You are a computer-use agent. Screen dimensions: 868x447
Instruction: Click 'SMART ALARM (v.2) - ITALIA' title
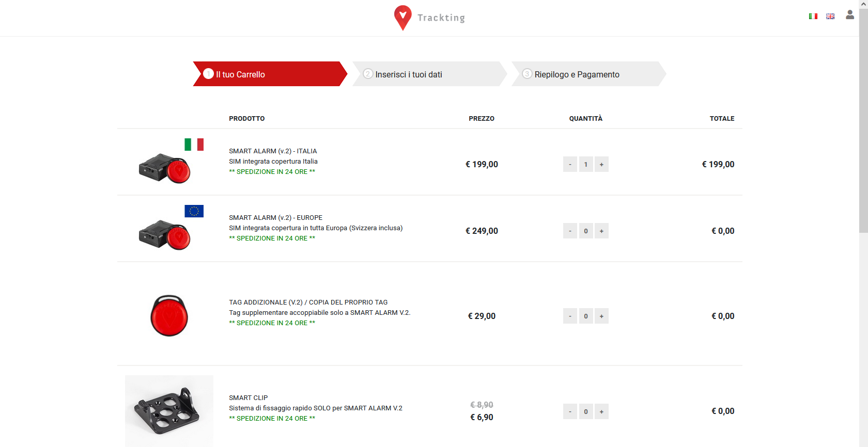point(273,151)
